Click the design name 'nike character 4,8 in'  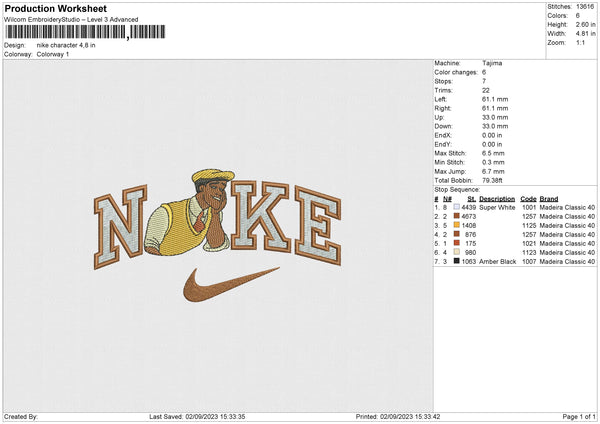tap(66, 45)
